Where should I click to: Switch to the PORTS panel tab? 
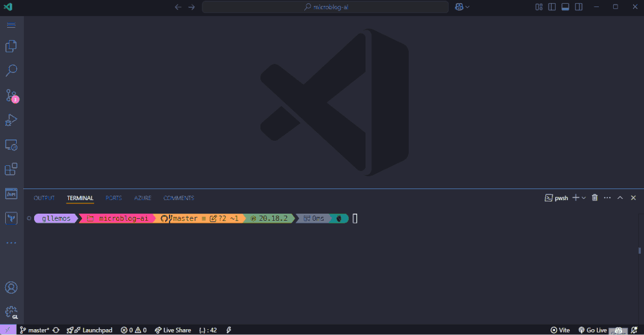tap(113, 198)
